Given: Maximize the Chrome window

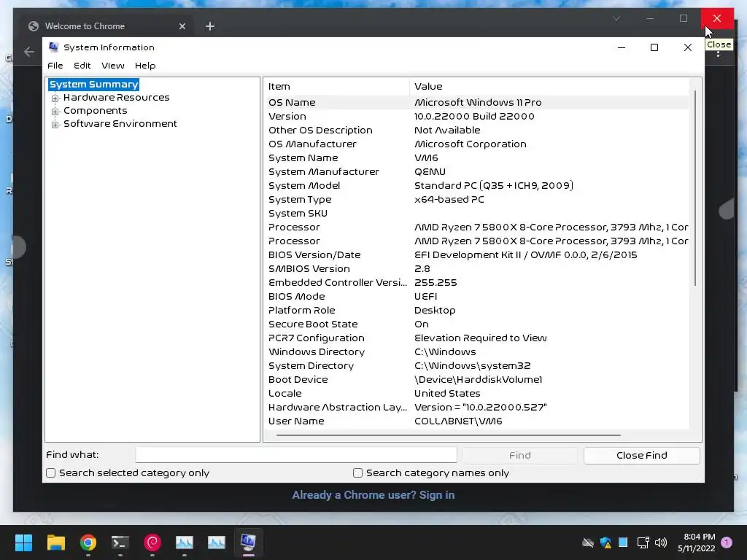Looking at the screenshot, I should pos(683,18).
